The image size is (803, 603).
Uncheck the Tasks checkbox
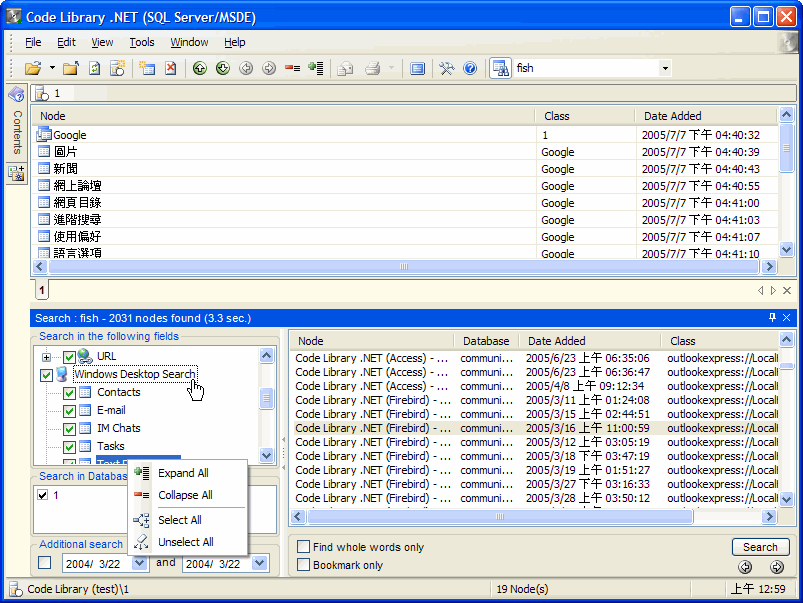69,447
